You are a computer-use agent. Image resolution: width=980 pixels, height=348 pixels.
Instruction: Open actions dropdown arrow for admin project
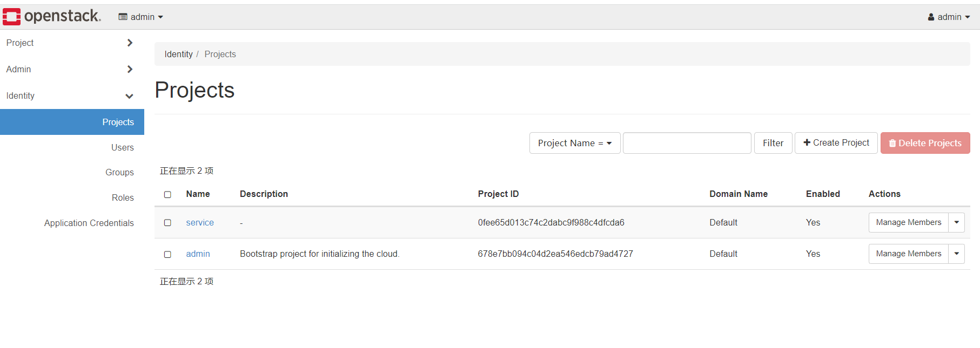click(957, 254)
